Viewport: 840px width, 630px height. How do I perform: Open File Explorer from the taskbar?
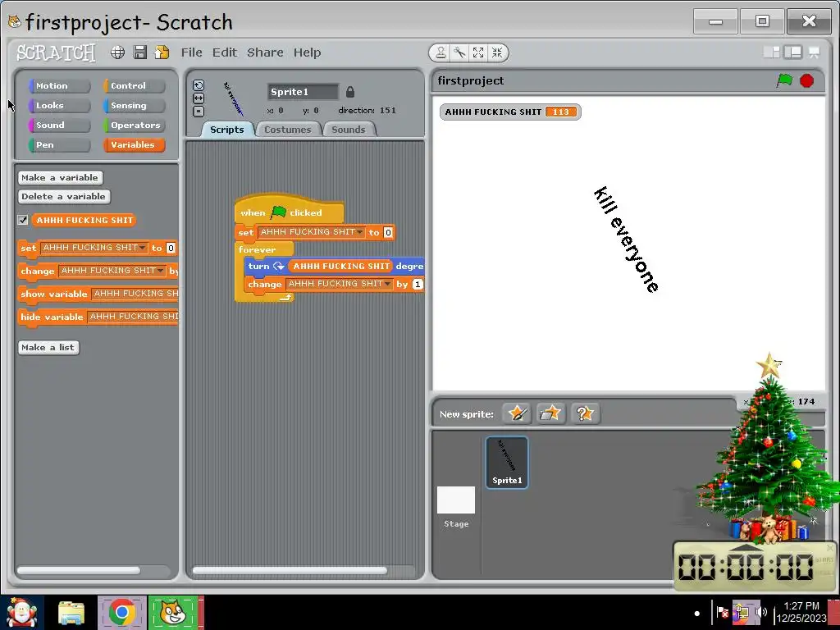(x=71, y=613)
